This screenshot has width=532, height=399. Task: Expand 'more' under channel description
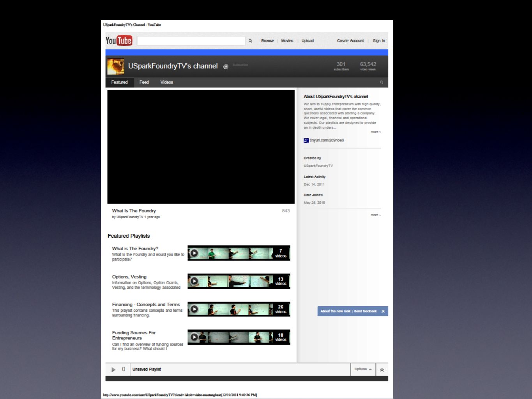[x=376, y=132]
